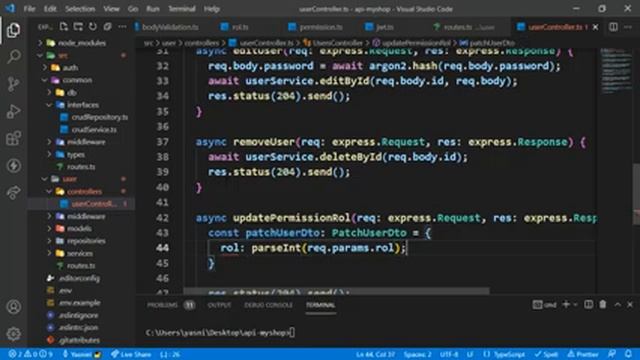This screenshot has width=640, height=360.
Task: Refresh the Explorer file tree
Action: click(93, 27)
